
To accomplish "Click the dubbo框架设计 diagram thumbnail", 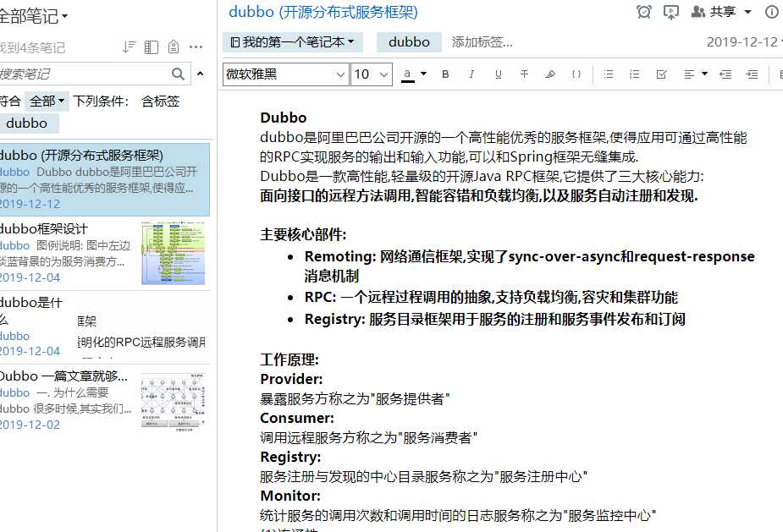I will click(x=174, y=254).
